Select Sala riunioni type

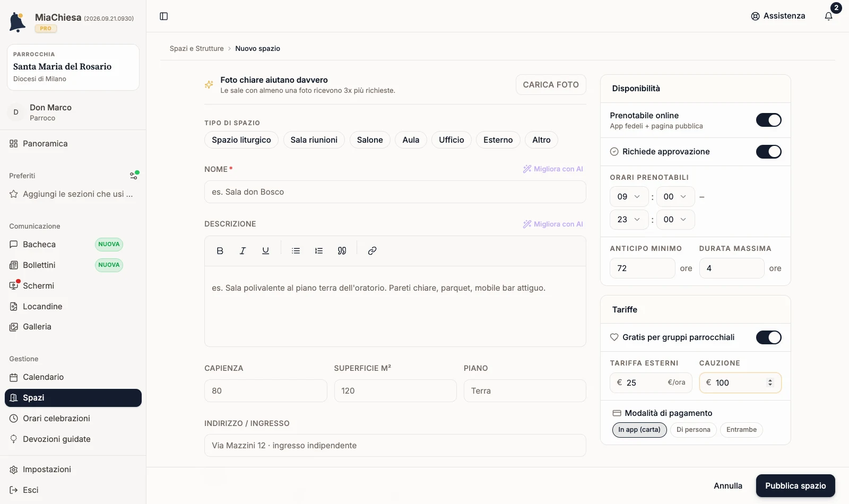(x=314, y=140)
